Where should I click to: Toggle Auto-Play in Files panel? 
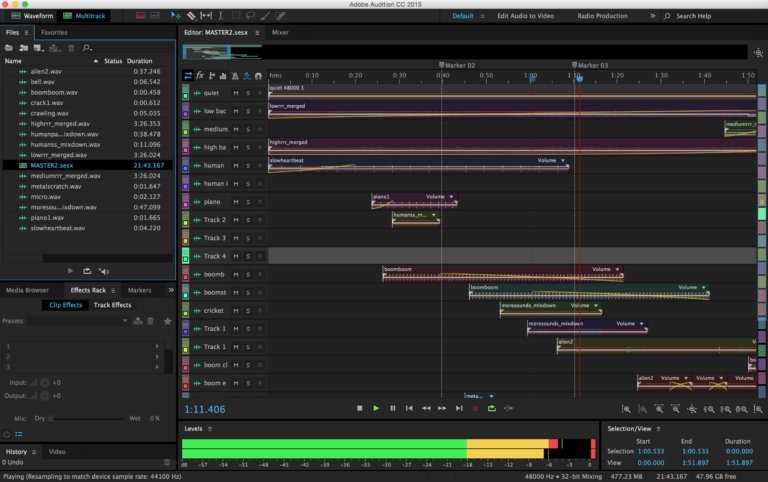[x=104, y=271]
